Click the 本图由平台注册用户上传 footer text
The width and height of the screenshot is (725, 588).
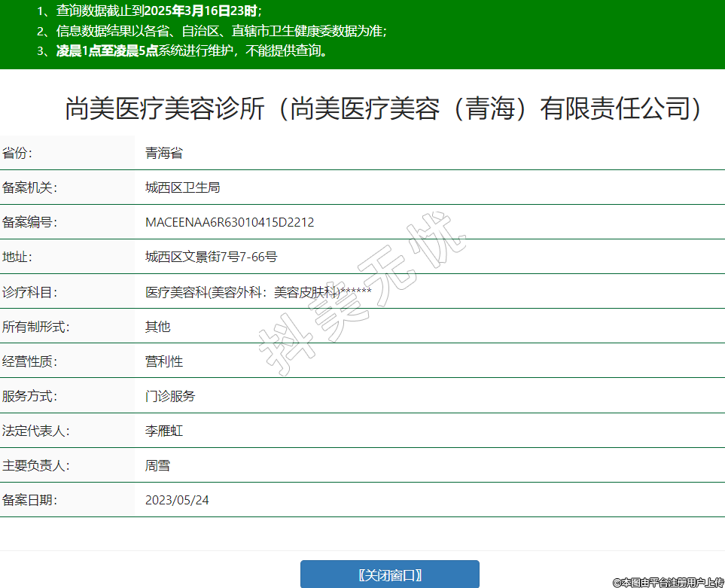[668, 582]
